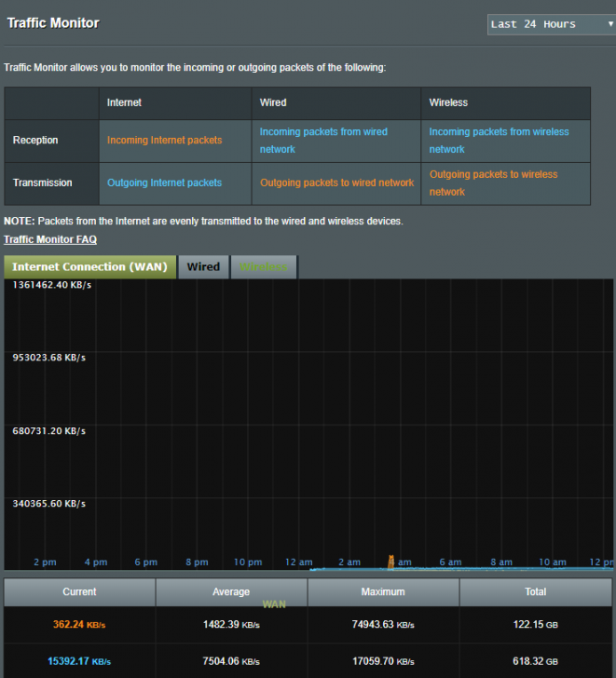Click the green WAN graph label

pos(274,604)
